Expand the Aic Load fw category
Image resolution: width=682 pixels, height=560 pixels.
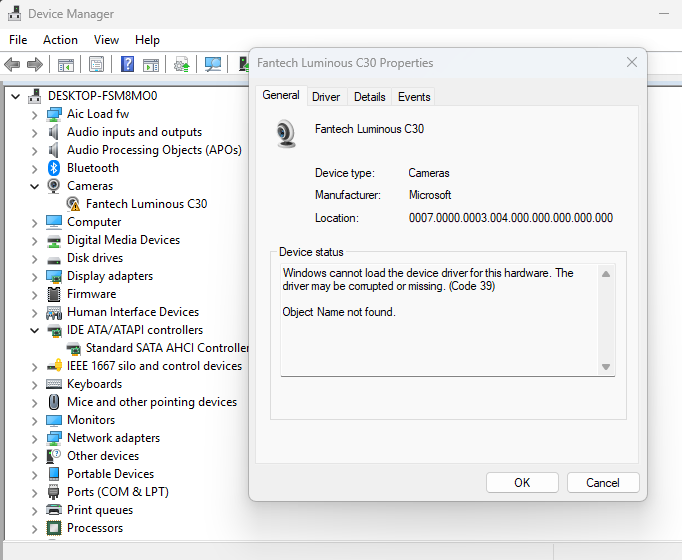point(34,115)
